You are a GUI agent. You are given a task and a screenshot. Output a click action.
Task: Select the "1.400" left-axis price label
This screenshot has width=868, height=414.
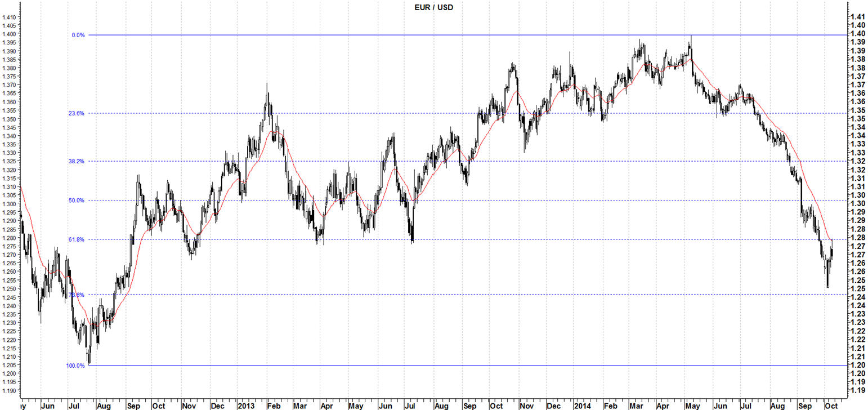9,34
